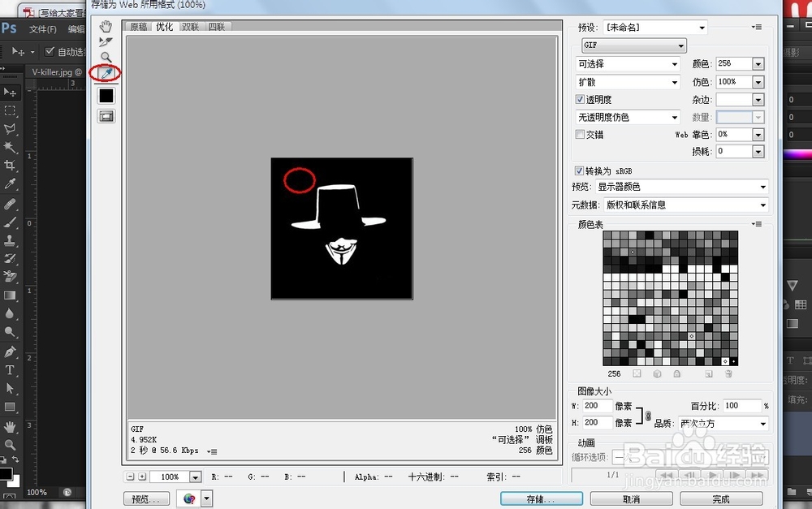Click the zoom out minus button

click(x=131, y=477)
